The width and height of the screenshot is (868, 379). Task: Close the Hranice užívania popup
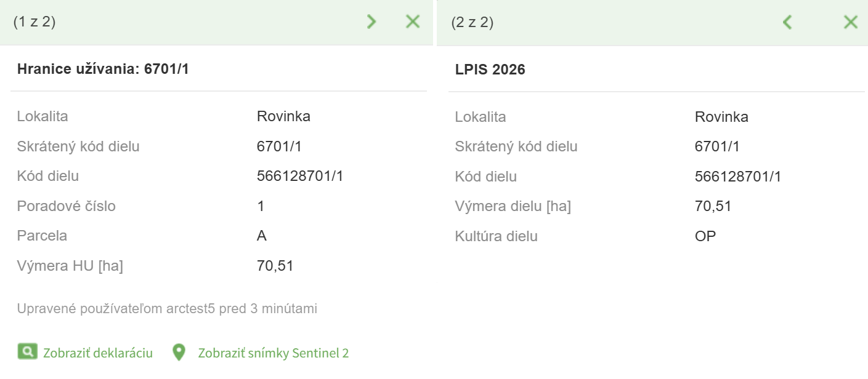coord(413,22)
